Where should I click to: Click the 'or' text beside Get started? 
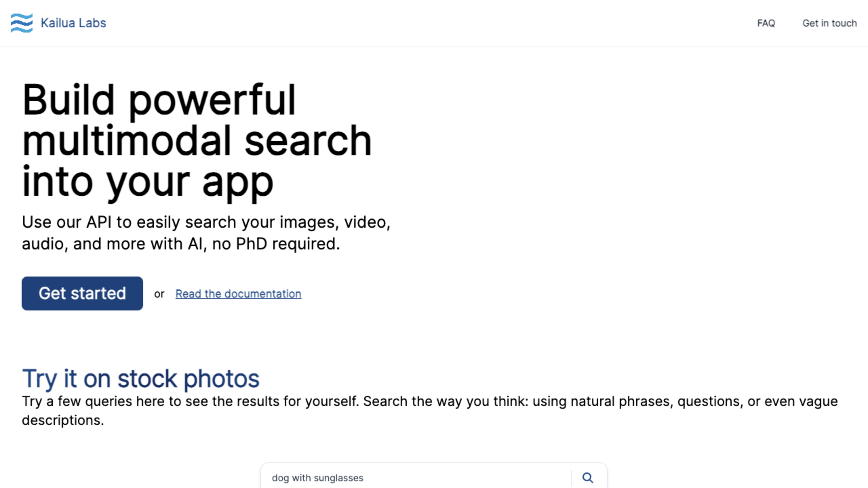(x=159, y=294)
